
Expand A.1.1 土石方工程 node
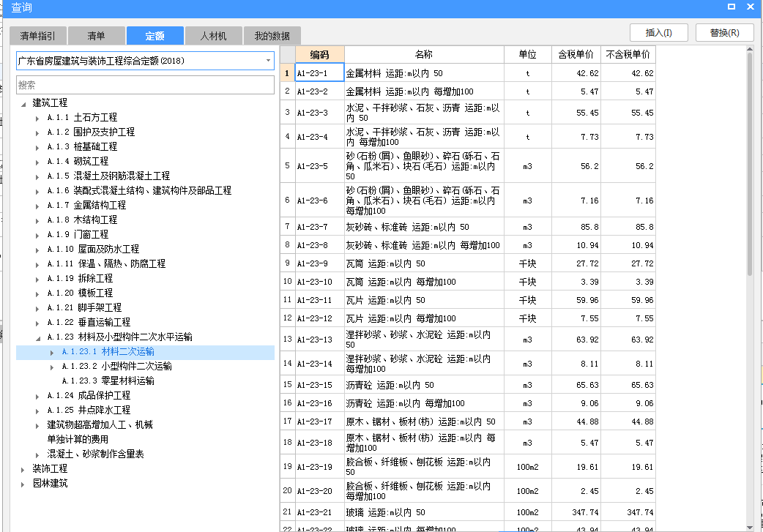tap(37, 118)
